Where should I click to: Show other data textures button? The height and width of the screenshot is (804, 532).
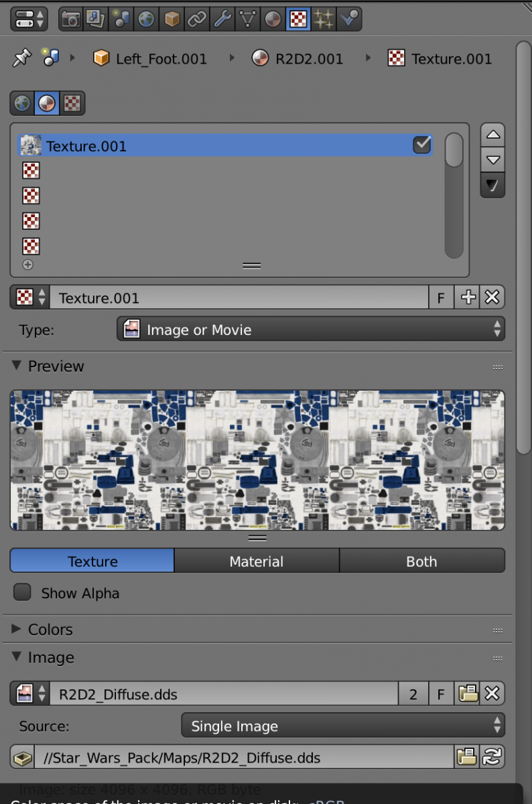[72, 103]
